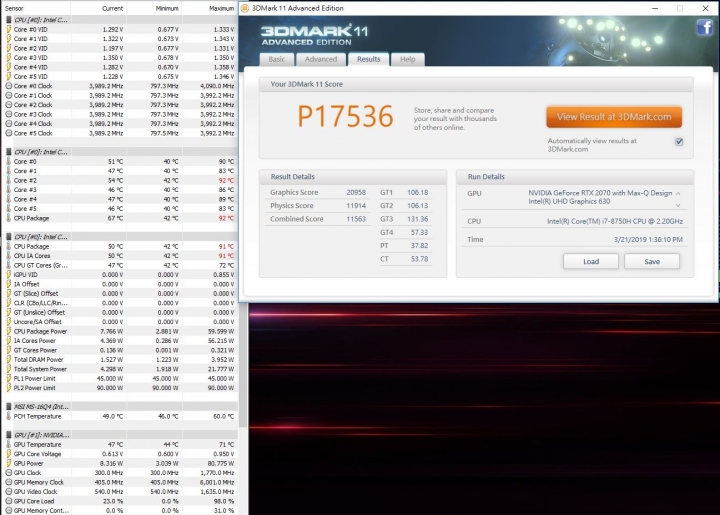This screenshot has width=720, height=515.
Task: Click the Current column header
Action: tap(99, 8)
